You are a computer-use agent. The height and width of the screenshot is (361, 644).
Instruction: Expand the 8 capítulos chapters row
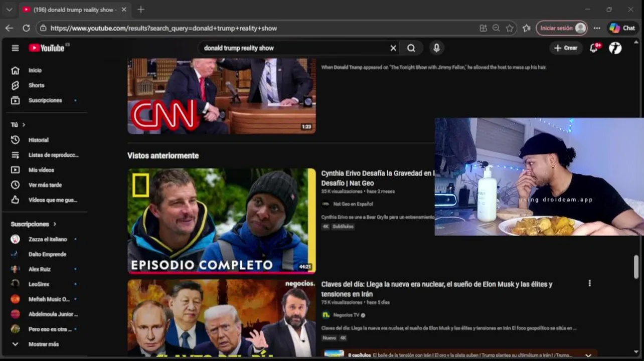point(459,354)
